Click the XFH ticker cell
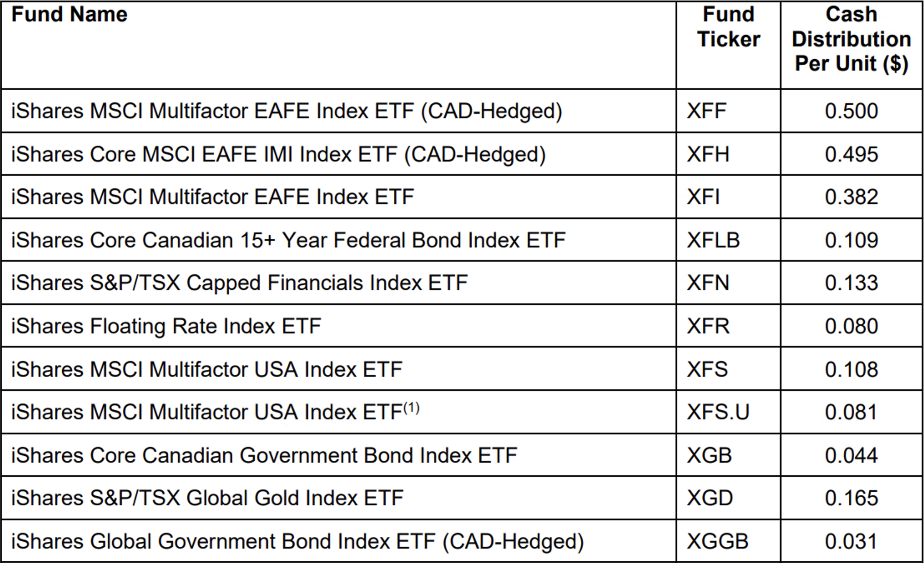 [x=708, y=154]
